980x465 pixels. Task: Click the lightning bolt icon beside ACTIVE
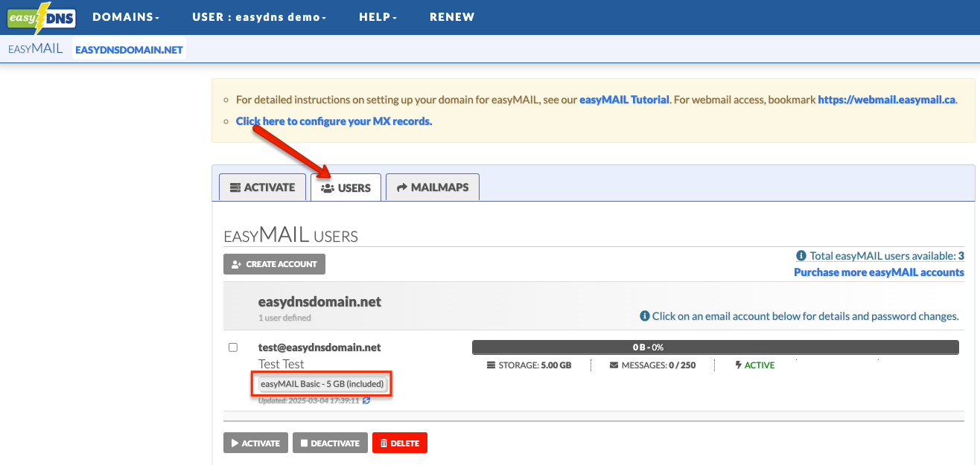pos(738,365)
